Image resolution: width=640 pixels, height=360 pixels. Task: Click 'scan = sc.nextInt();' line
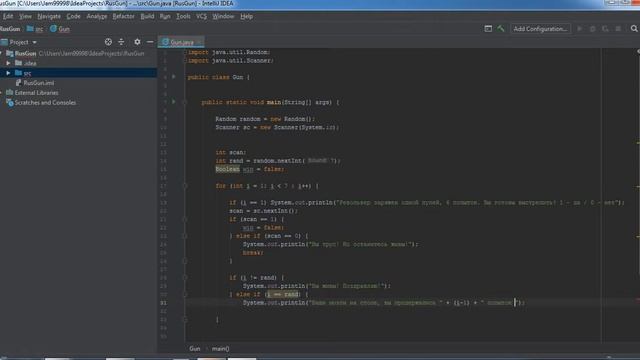point(263,211)
